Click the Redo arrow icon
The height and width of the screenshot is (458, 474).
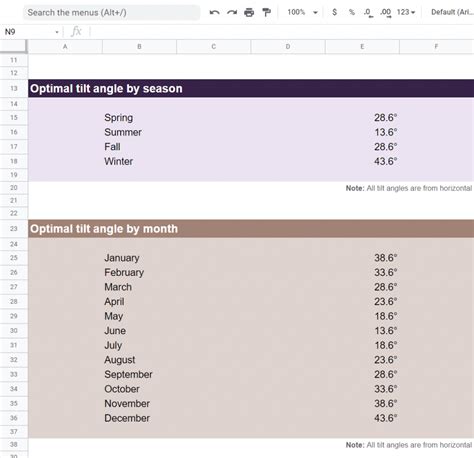232,13
